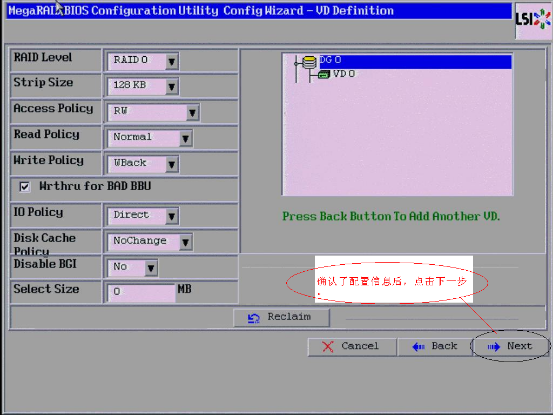The width and height of the screenshot is (553, 415).
Task: Click the blue Back arrow icon
Action: pyautogui.click(x=418, y=347)
